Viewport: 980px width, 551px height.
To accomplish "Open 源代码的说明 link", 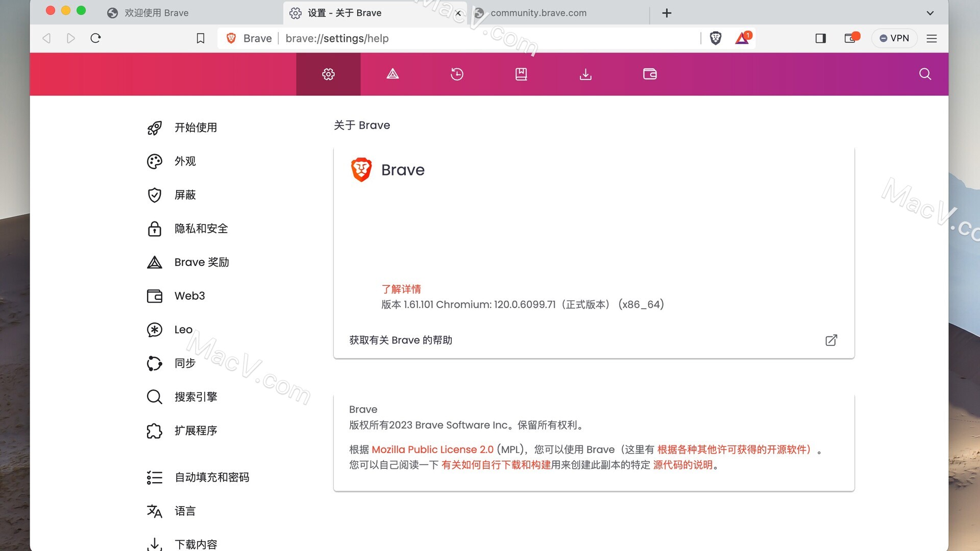I will [683, 465].
